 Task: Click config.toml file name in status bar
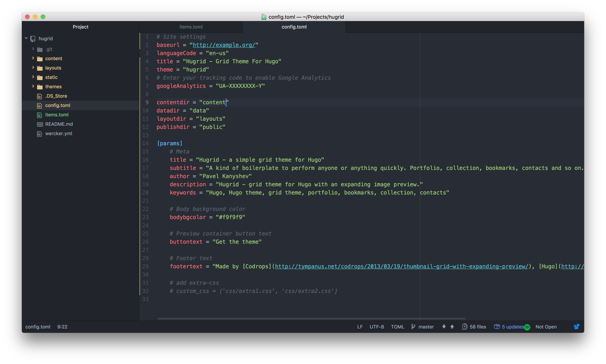click(38, 327)
